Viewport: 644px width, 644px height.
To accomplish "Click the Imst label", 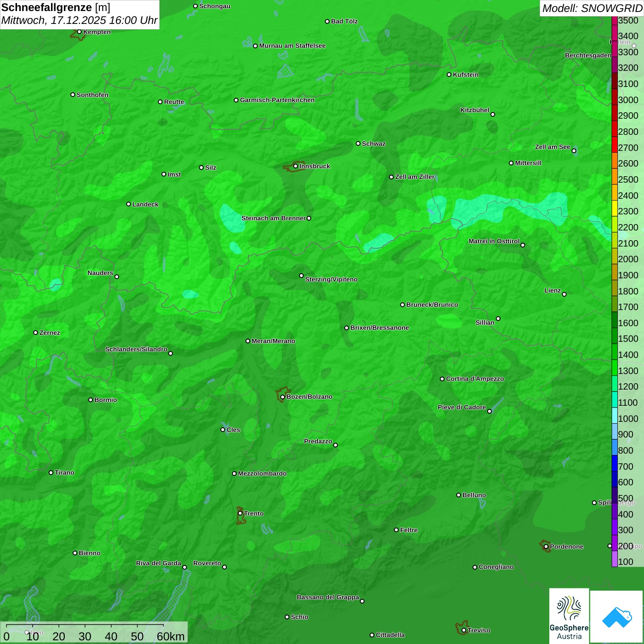I will click(174, 174).
